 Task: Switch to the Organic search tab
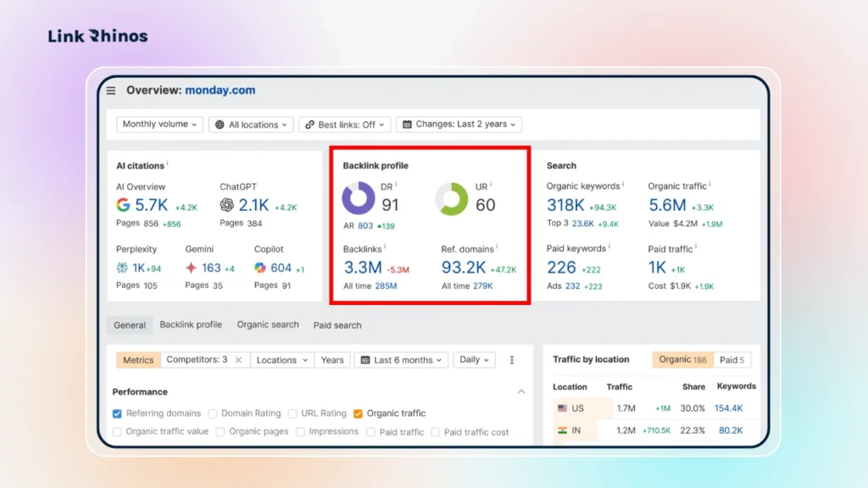pyautogui.click(x=268, y=324)
